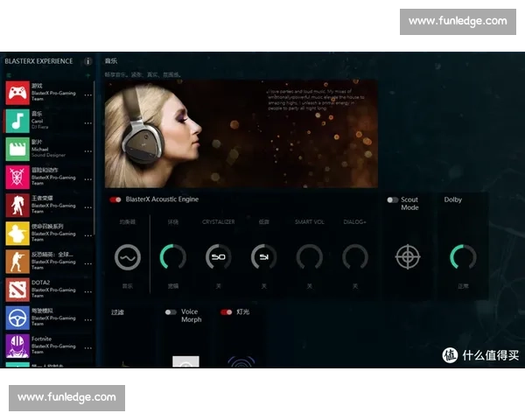This screenshot has height=420, width=525.
Task: Select the 游戏 gamepad profile icon
Action: pyautogui.click(x=17, y=93)
